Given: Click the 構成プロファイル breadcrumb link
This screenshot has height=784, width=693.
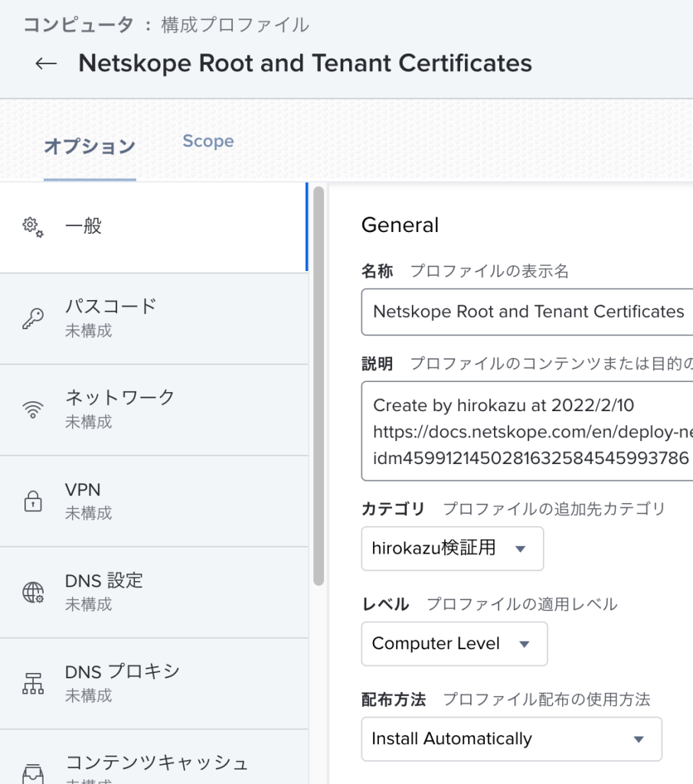Looking at the screenshot, I should pyautogui.click(x=235, y=25).
